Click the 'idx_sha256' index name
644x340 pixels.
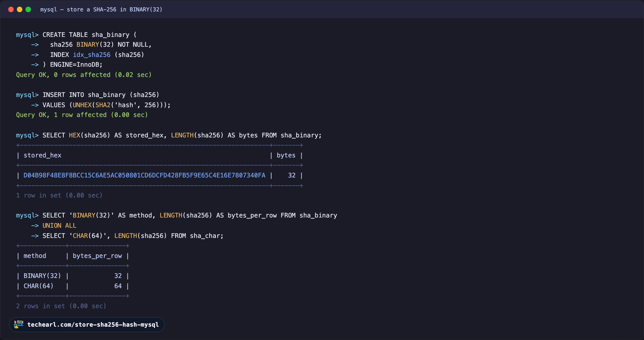92,55
